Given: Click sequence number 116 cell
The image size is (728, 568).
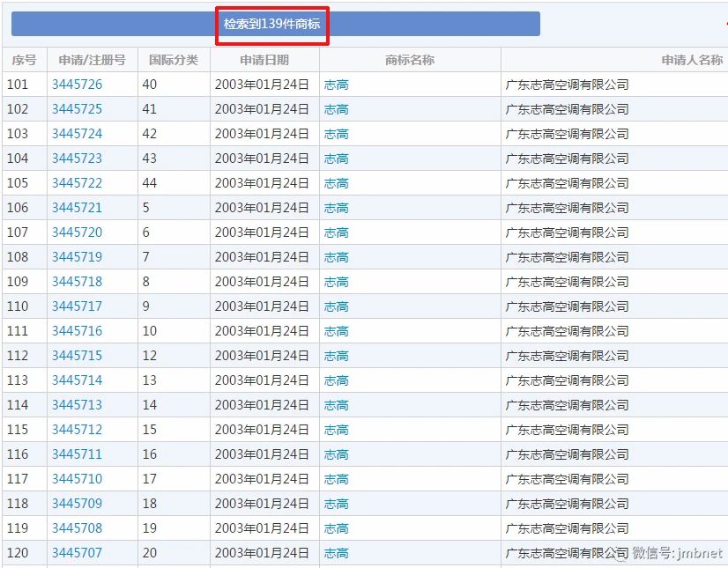Looking at the screenshot, I should [x=24, y=454].
